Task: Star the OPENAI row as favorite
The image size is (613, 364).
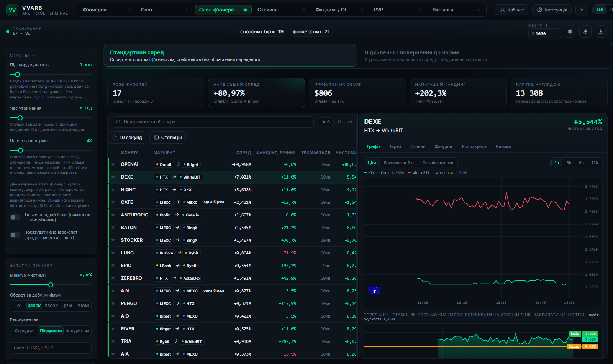Action: [113, 164]
